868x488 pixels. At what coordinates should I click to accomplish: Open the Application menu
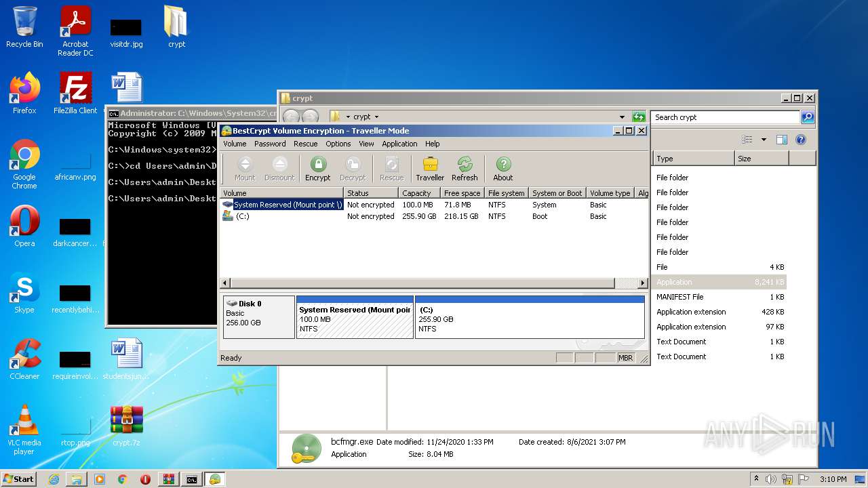tap(399, 144)
